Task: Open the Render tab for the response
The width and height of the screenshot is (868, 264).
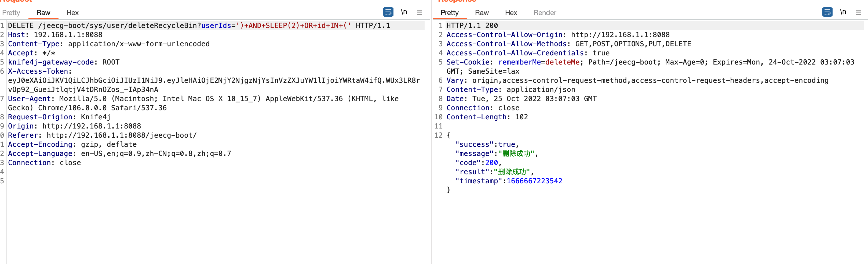Action: click(545, 13)
